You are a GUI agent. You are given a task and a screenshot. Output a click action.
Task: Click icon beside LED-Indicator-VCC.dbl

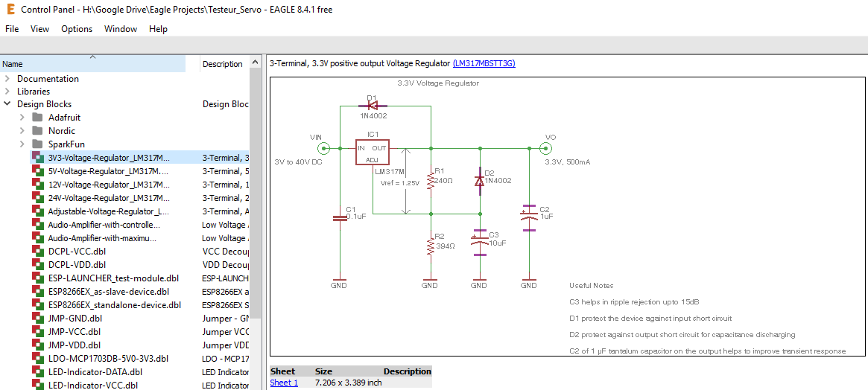coord(38,385)
